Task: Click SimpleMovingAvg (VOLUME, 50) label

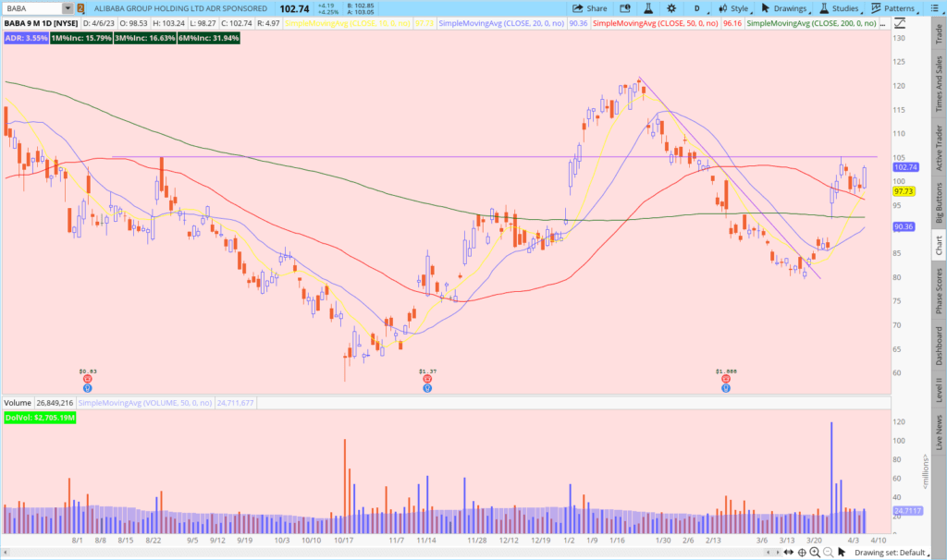Action: (x=145, y=403)
